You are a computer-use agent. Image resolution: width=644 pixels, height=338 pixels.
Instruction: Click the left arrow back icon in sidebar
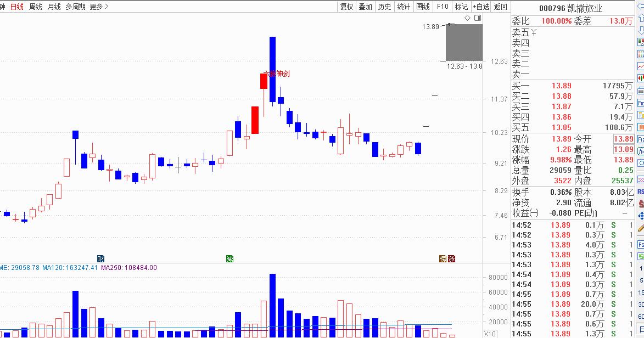(640, 6)
